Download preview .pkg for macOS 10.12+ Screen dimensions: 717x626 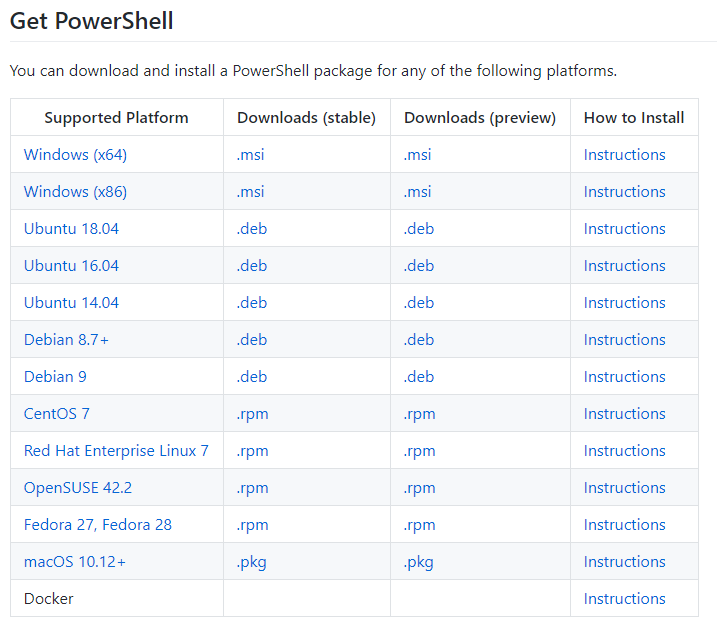click(418, 563)
